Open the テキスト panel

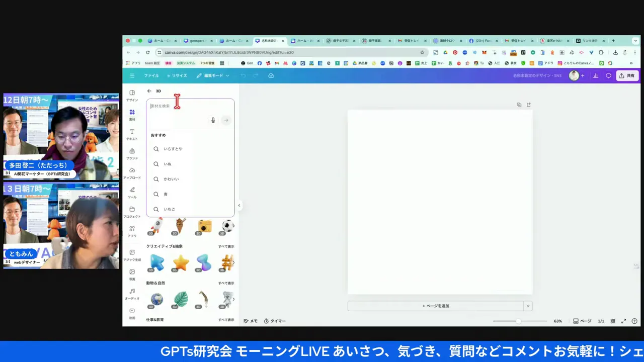coord(132,134)
